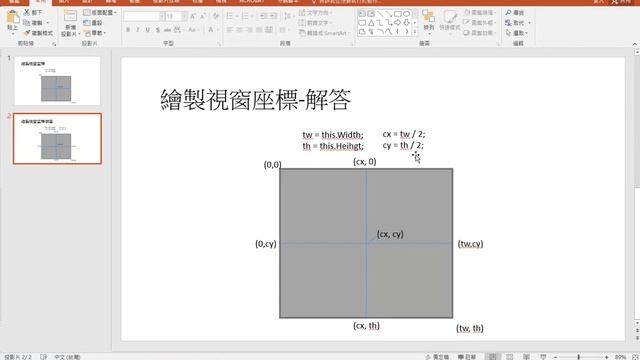
Task: Toggle Strikethrough formatting
Action: click(167, 30)
